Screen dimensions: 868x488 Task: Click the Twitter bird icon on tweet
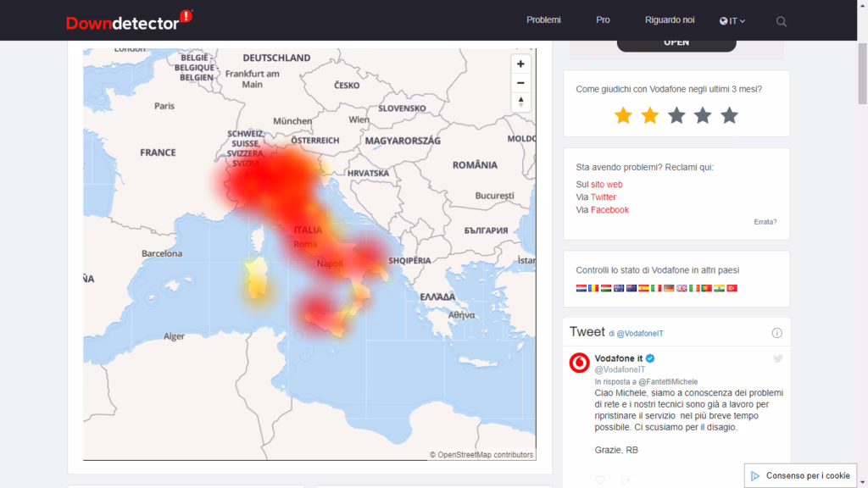778,358
